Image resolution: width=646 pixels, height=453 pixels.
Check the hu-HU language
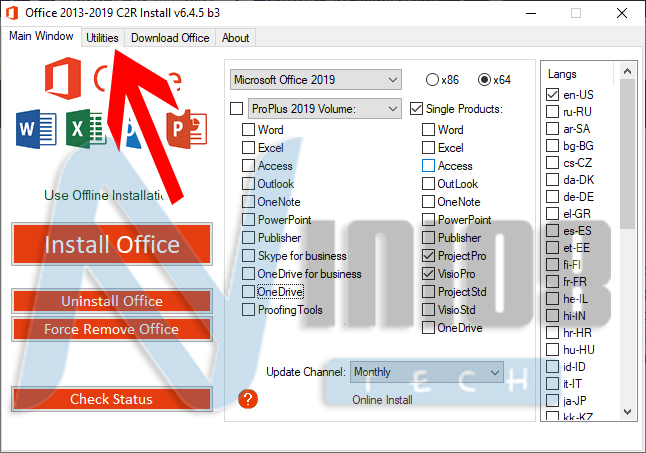coord(552,350)
